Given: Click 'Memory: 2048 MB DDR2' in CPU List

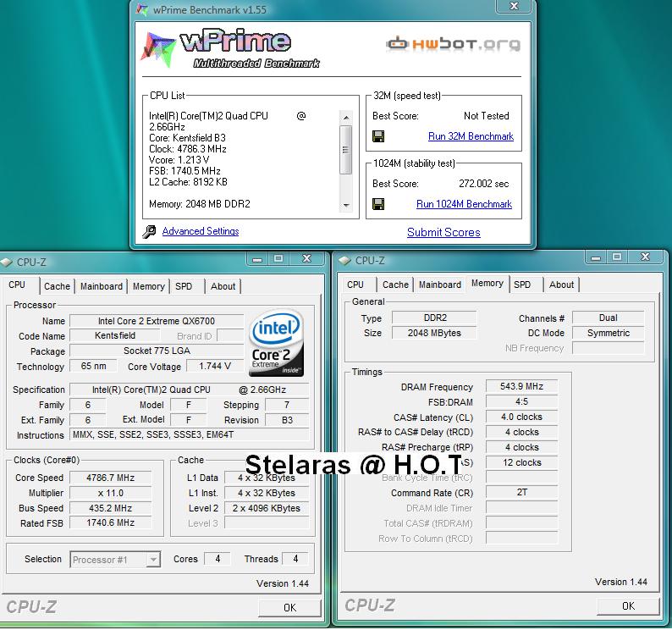Looking at the screenshot, I should (x=200, y=204).
